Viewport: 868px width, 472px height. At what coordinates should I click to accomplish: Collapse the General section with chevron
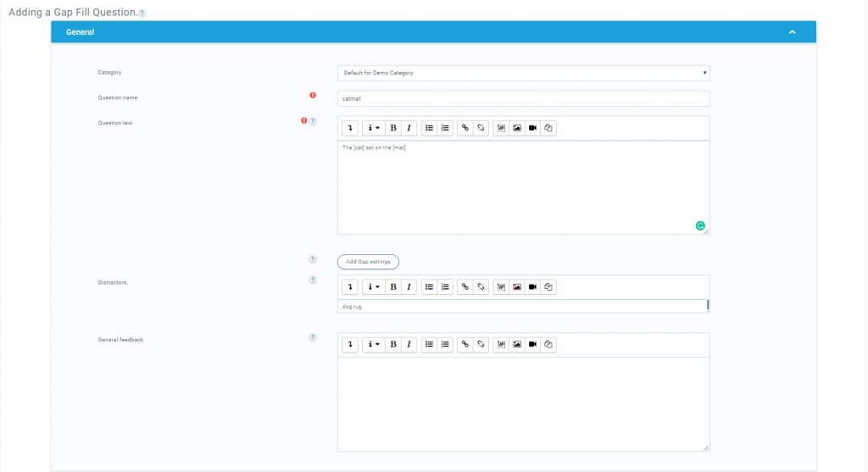[x=792, y=32]
